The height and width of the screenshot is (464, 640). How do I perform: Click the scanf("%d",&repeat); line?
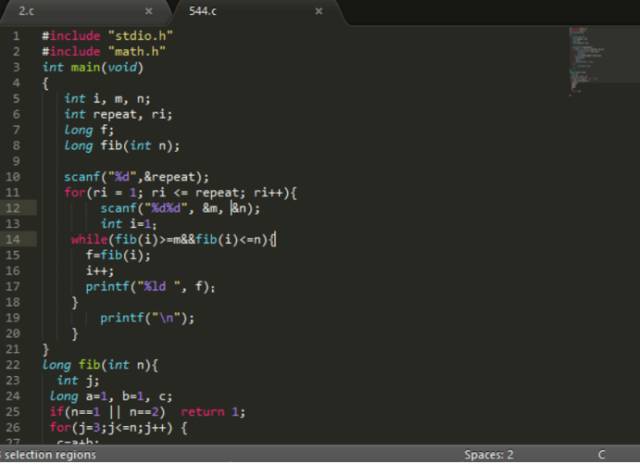click(x=136, y=177)
